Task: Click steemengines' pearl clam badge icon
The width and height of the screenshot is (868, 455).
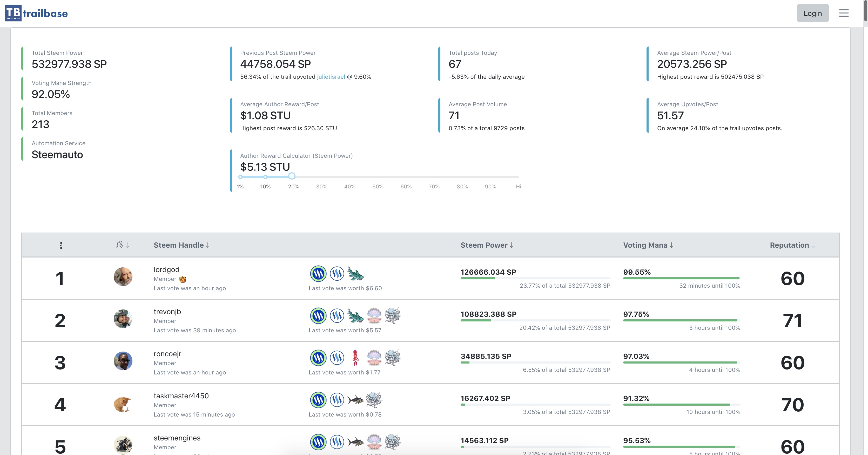Action: pyautogui.click(x=374, y=442)
